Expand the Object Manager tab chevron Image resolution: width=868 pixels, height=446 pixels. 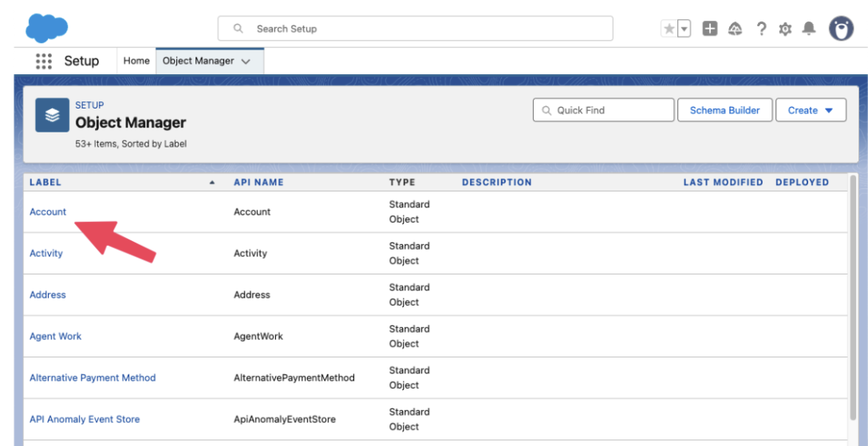tap(246, 61)
